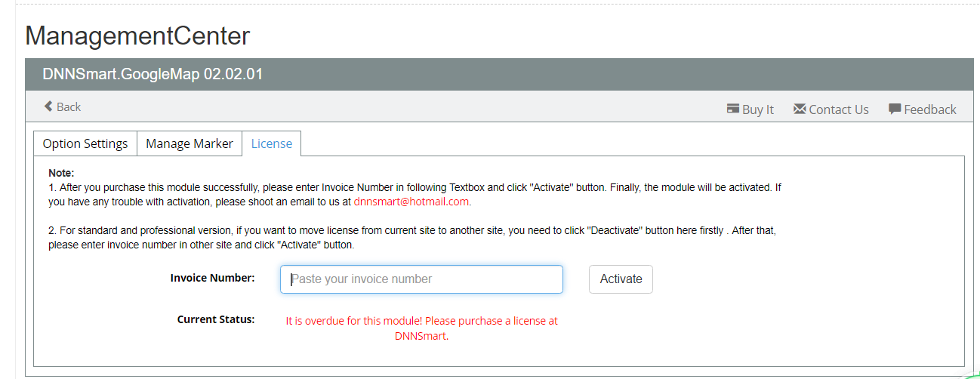Click the ManagementCenter heading
Image resolution: width=980 pixels, height=379 pixels.
137,35
